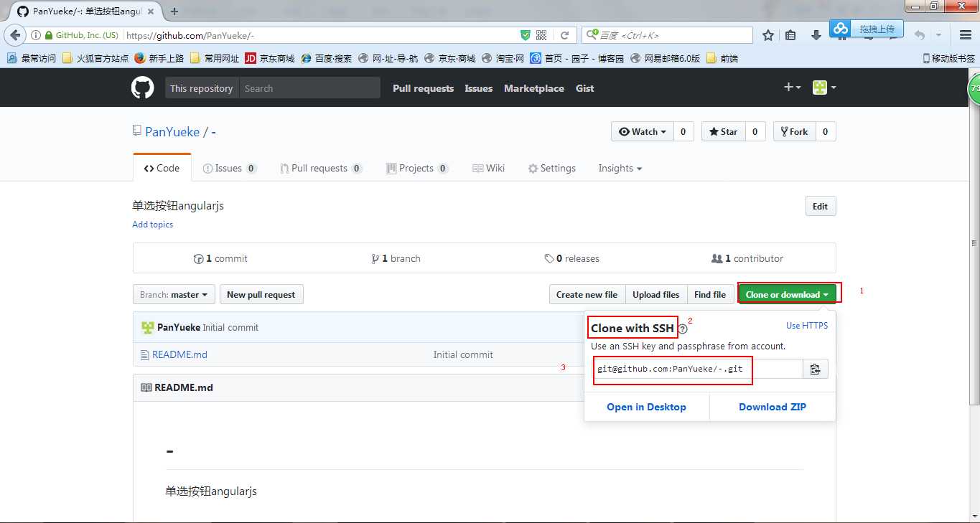
Task: Copy SSH clone URL to clipboard
Action: [x=815, y=369]
